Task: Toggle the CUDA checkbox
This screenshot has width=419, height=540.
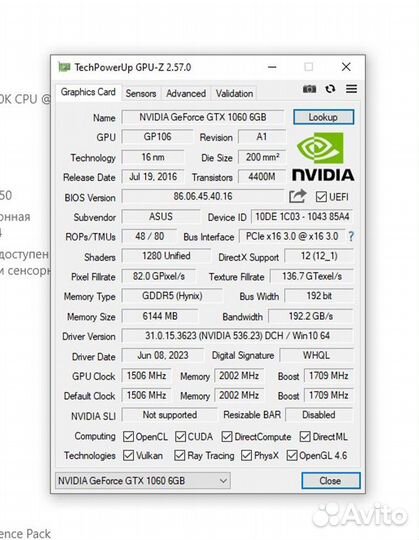Action: tap(180, 437)
